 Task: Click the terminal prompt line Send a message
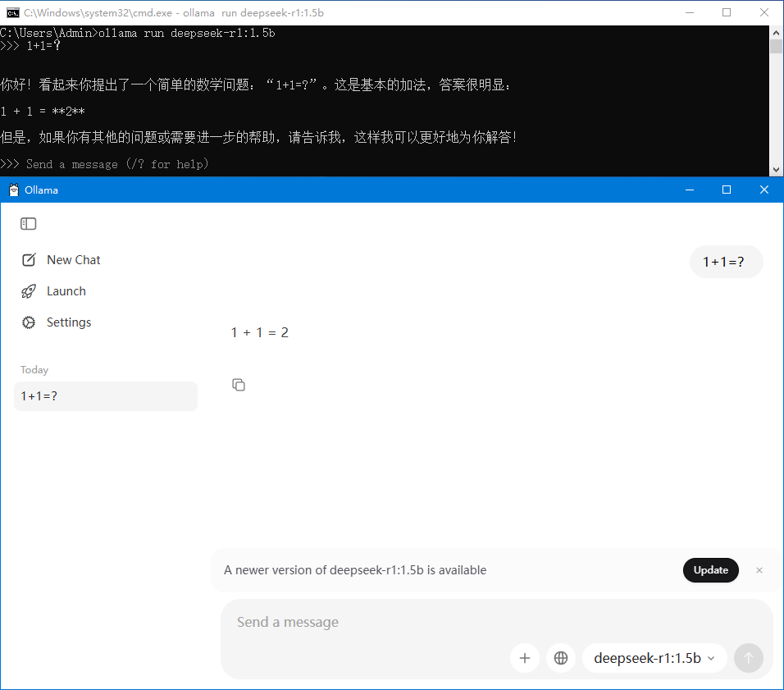[x=104, y=164]
